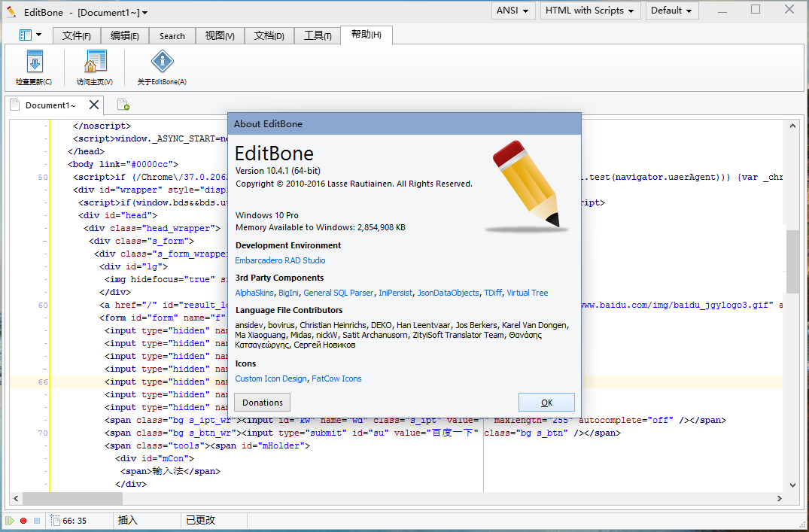Screen dimensions: 809x532
Task: Click the macro stop button in status bar
Action: [x=36, y=520]
